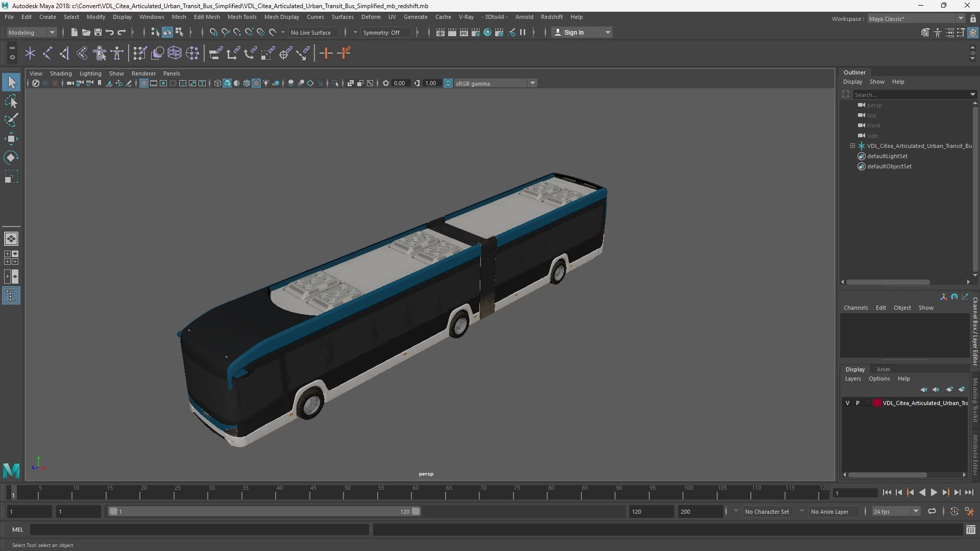
Task: Switch to the four view pane layout
Action: coord(11,258)
